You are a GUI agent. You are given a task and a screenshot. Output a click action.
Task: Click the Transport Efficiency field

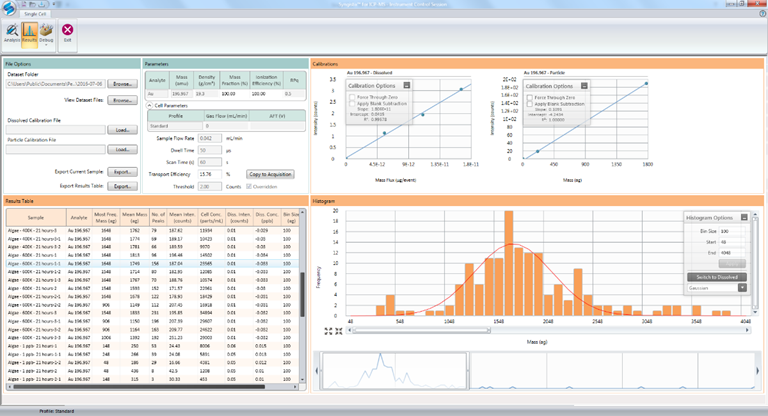[210, 174]
